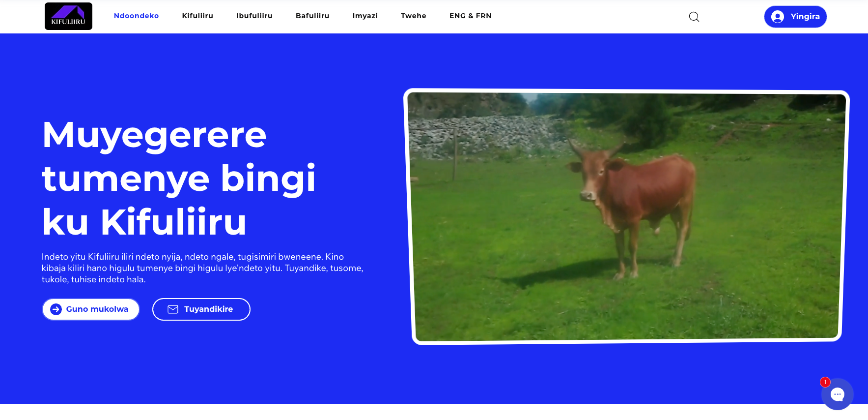Viewport: 868px width, 420px height.
Task: Click the Indeto yitu Kifuliiru paragraph text
Action: (202, 268)
